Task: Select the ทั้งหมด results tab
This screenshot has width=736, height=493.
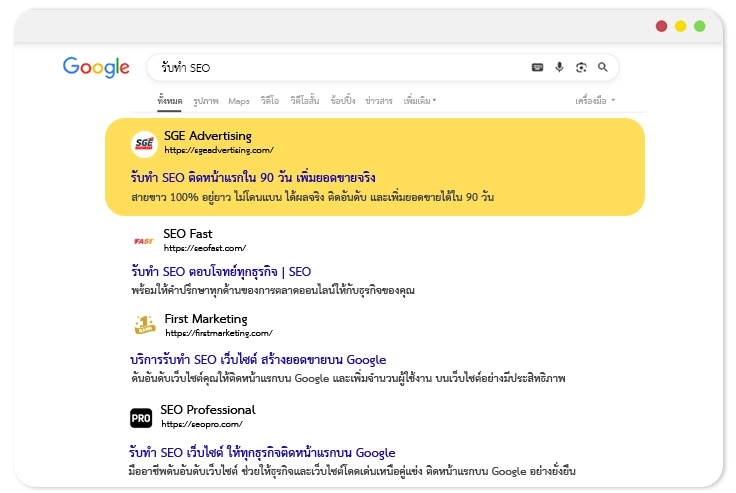Action: (169, 101)
